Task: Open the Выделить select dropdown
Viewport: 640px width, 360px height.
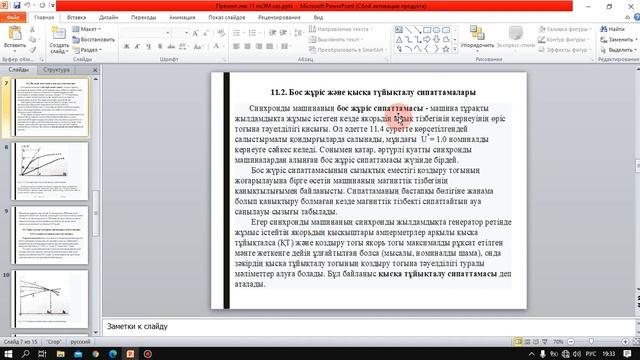Action: click(x=619, y=50)
